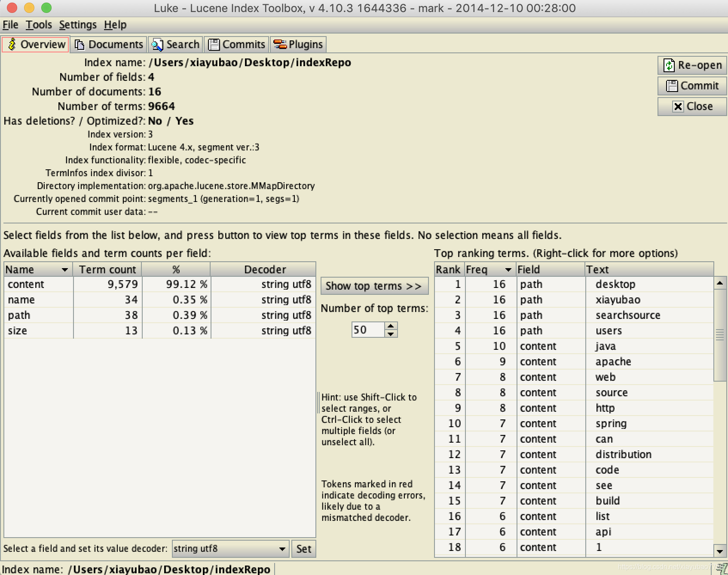Screen dimensions: 728x575
Task: Open the File menu
Action: click(x=10, y=25)
